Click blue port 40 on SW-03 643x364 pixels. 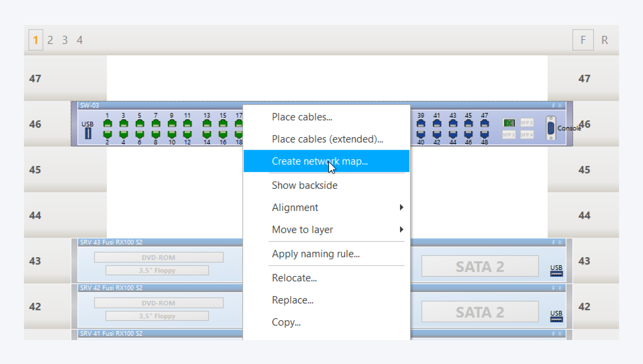tap(421, 134)
